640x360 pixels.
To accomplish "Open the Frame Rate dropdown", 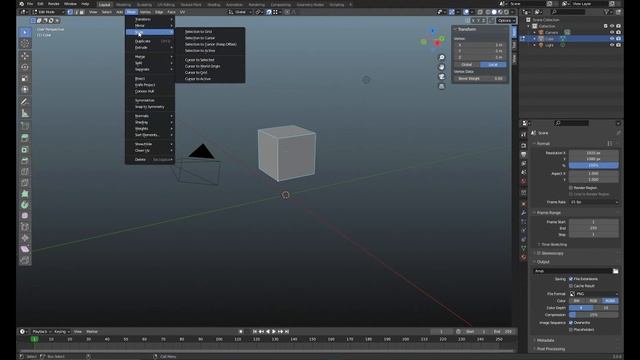I will click(x=594, y=202).
